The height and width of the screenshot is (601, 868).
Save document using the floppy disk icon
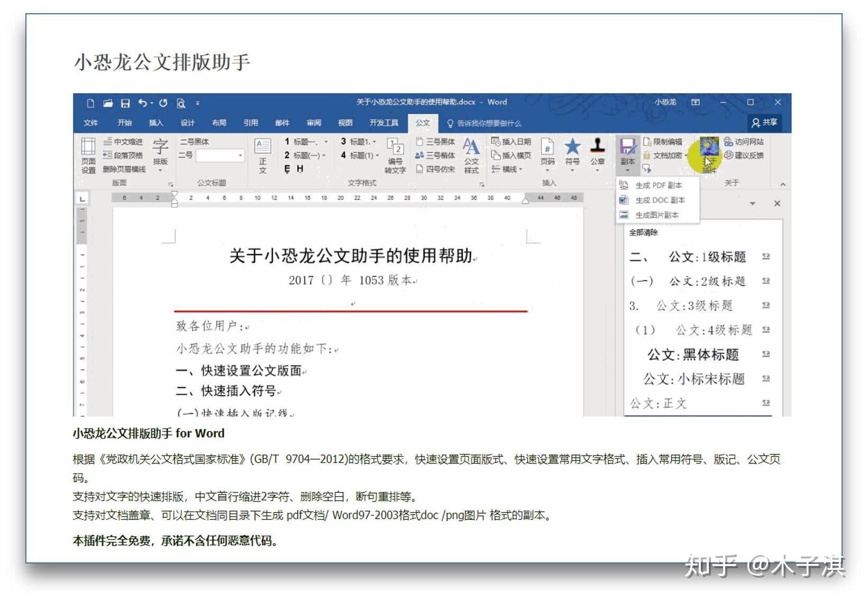pos(125,103)
